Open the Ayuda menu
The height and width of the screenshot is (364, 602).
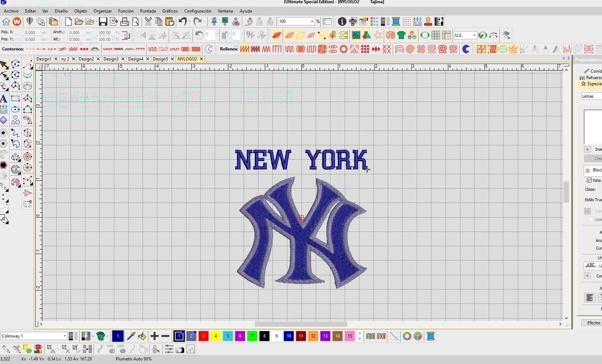tap(246, 11)
